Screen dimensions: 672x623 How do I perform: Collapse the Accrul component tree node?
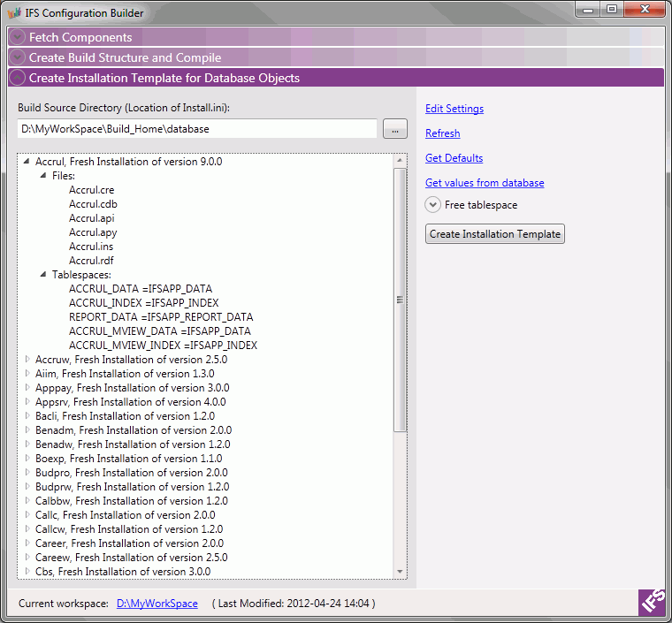click(27, 162)
